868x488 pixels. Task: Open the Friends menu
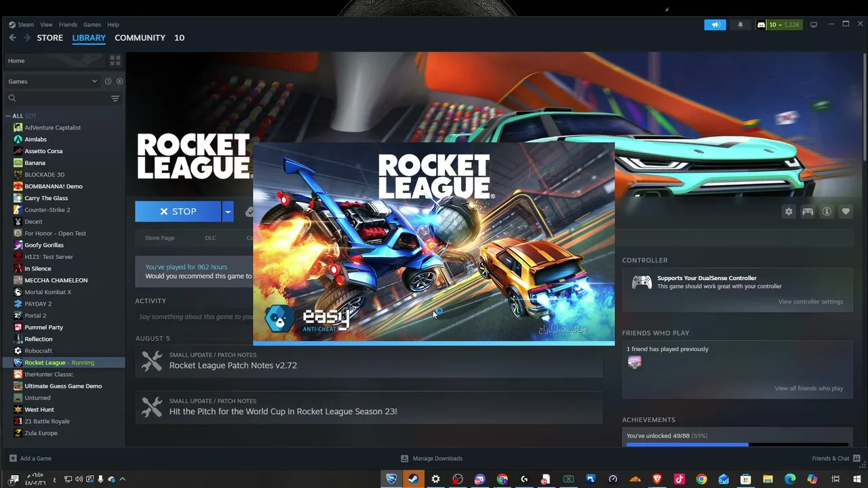68,24
